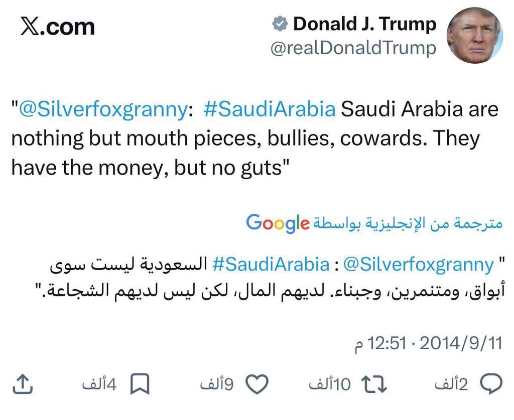This screenshot has height=420, width=514.
Task: Open the #SaudiArabia hashtag in English text
Action: 270,109
